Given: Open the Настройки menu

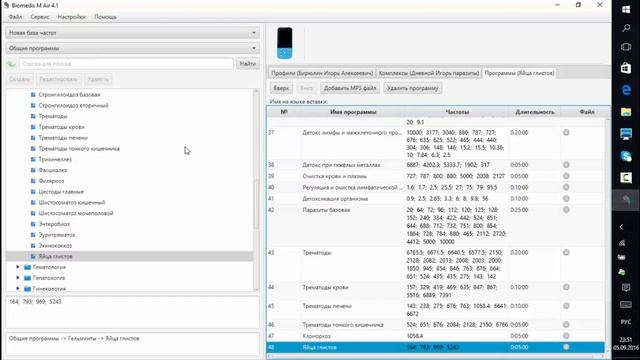Looking at the screenshot, I should pos(71,17).
